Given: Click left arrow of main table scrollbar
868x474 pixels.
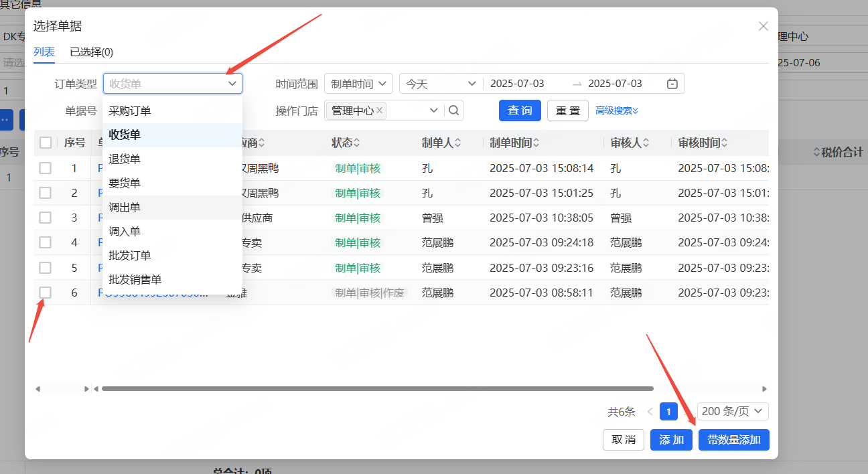Looking at the screenshot, I should (x=96, y=388).
